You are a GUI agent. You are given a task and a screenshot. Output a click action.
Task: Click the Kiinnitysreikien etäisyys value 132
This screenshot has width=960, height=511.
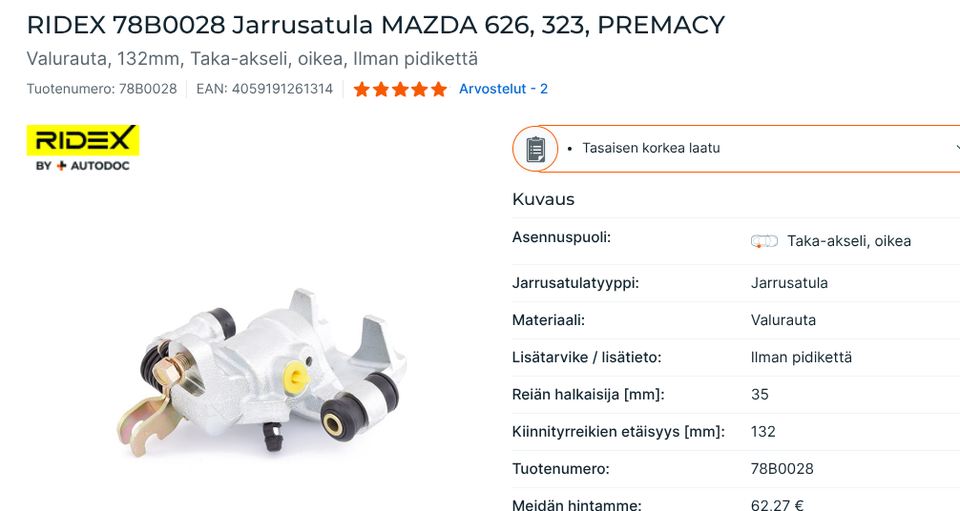click(x=763, y=431)
